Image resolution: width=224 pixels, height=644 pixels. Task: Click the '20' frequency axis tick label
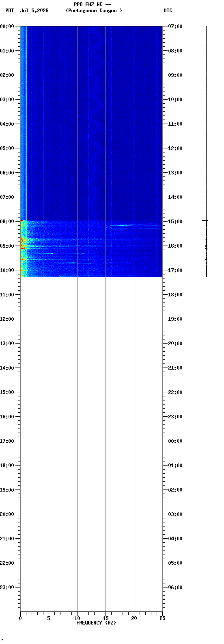click(x=134, y=618)
